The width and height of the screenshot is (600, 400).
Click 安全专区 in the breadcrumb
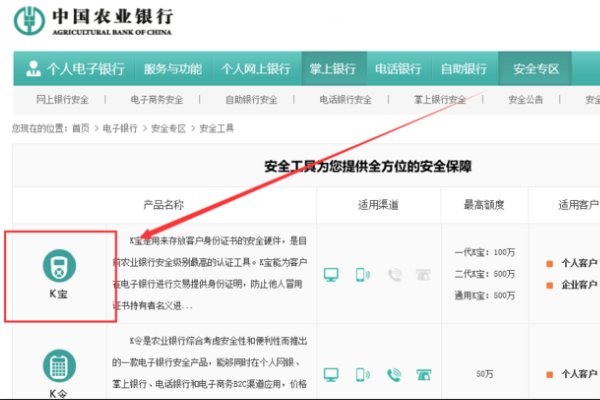[x=168, y=128]
